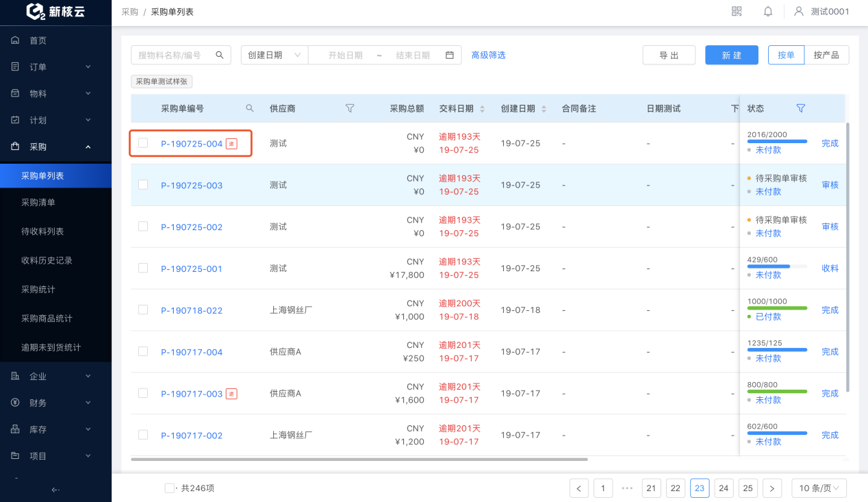
Task: Tick checkbox for row P-190725-002
Action: point(143,227)
